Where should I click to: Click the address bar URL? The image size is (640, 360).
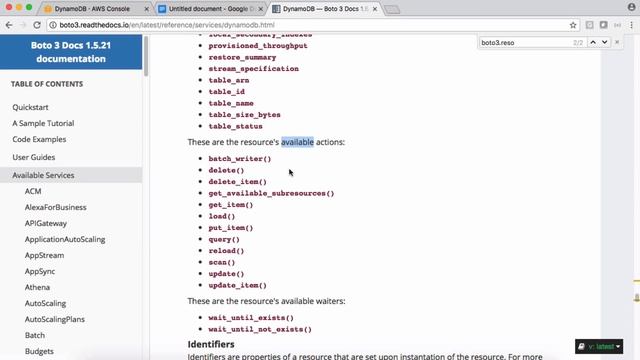click(167, 25)
